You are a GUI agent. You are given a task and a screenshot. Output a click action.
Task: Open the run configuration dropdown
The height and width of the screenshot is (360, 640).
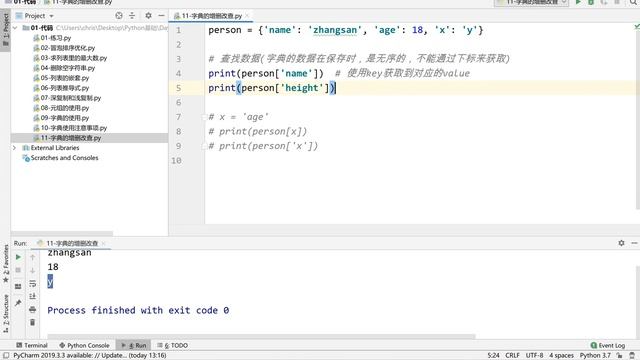click(531, 2)
